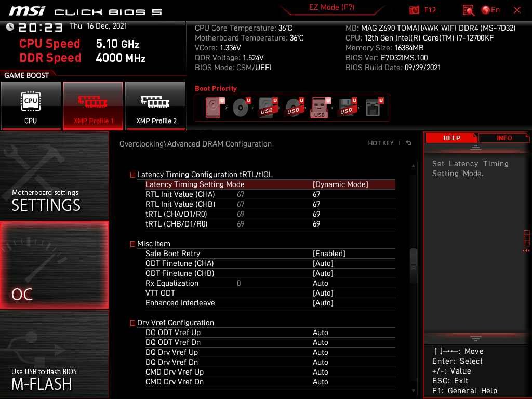The height and width of the screenshot is (399, 532).
Task: Collapse the Misc Item group
Action: (132, 244)
